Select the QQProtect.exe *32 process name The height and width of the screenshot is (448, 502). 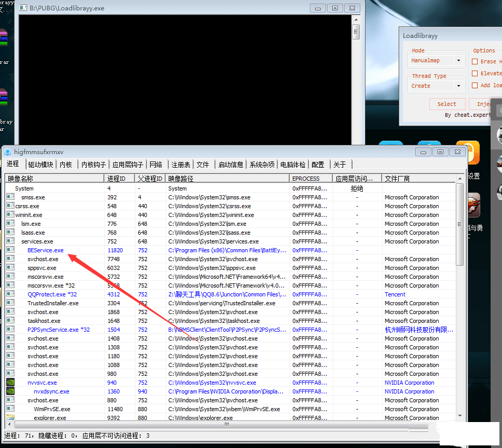52,294
